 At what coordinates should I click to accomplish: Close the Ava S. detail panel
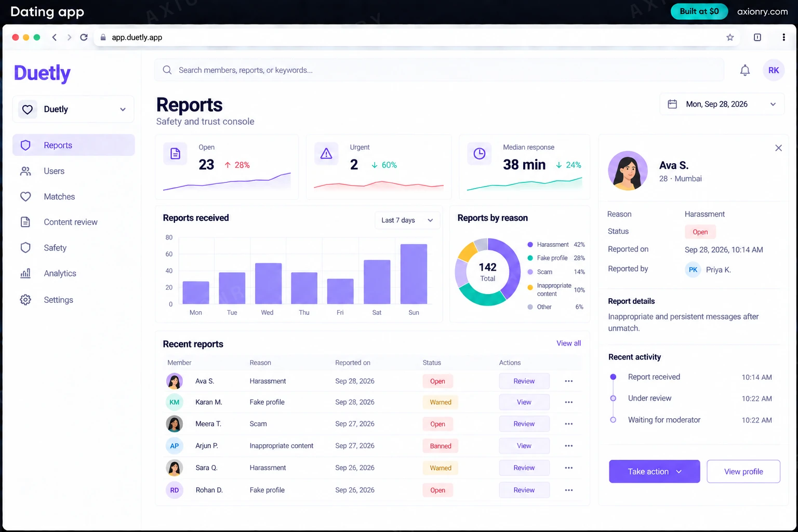(778, 148)
